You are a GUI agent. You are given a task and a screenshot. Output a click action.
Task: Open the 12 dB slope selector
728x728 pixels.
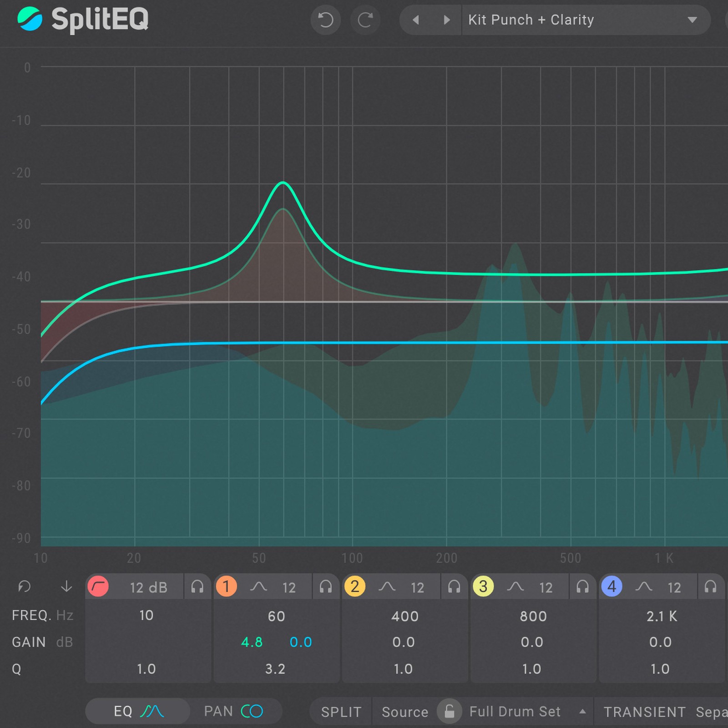tap(148, 588)
